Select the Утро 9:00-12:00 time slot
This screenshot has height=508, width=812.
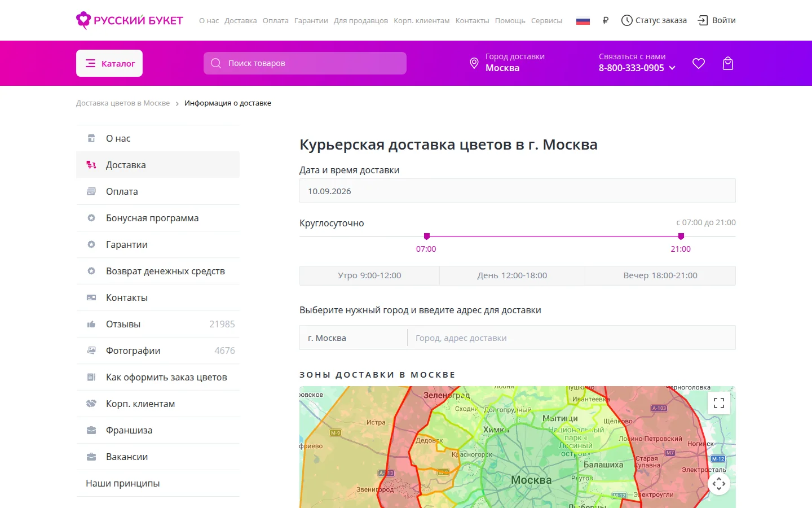[369, 275]
